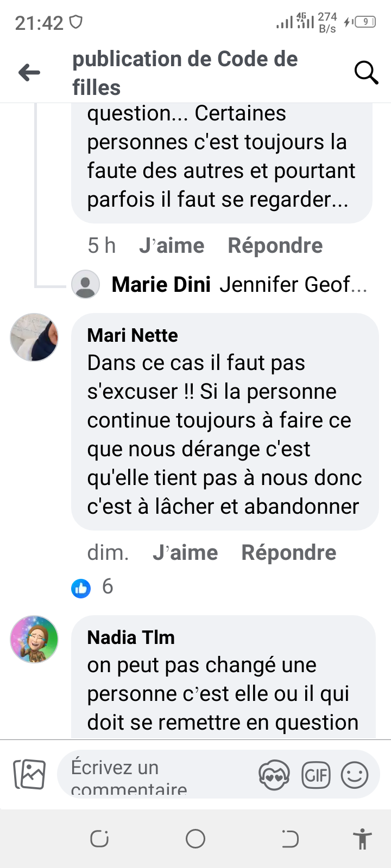Like the comment posted 5 h ago
The width and height of the screenshot is (391, 868).
172,246
